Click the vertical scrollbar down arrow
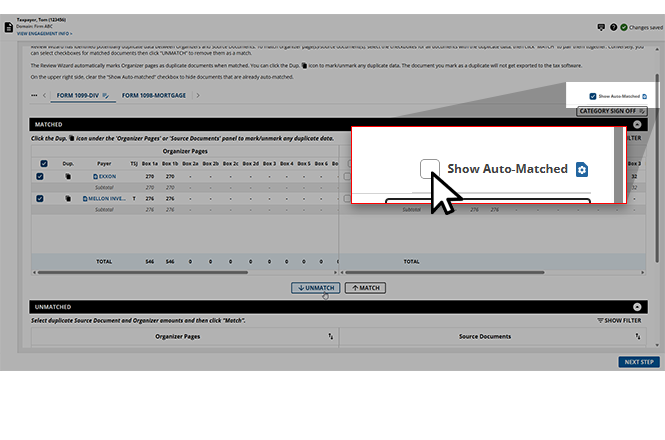The image size is (665, 440). pos(657,345)
